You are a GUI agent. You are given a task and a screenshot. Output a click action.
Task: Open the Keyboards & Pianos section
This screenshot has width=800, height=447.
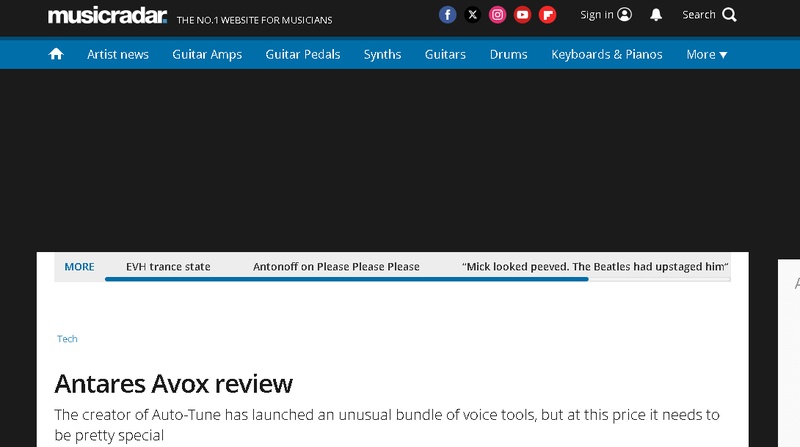[x=607, y=54]
